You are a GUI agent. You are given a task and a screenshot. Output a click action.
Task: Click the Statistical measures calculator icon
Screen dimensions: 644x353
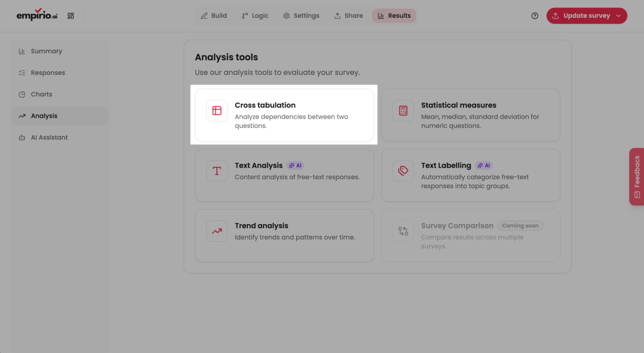pos(404,111)
